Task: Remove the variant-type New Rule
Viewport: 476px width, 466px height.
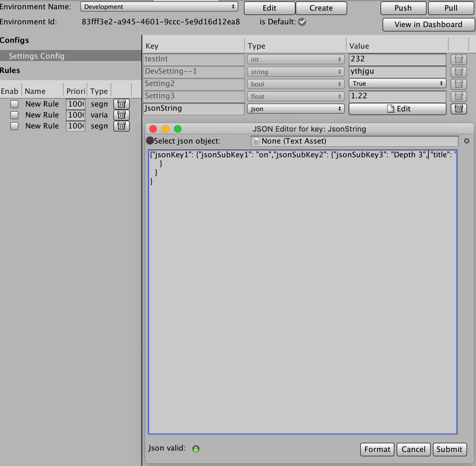Action: [x=121, y=115]
